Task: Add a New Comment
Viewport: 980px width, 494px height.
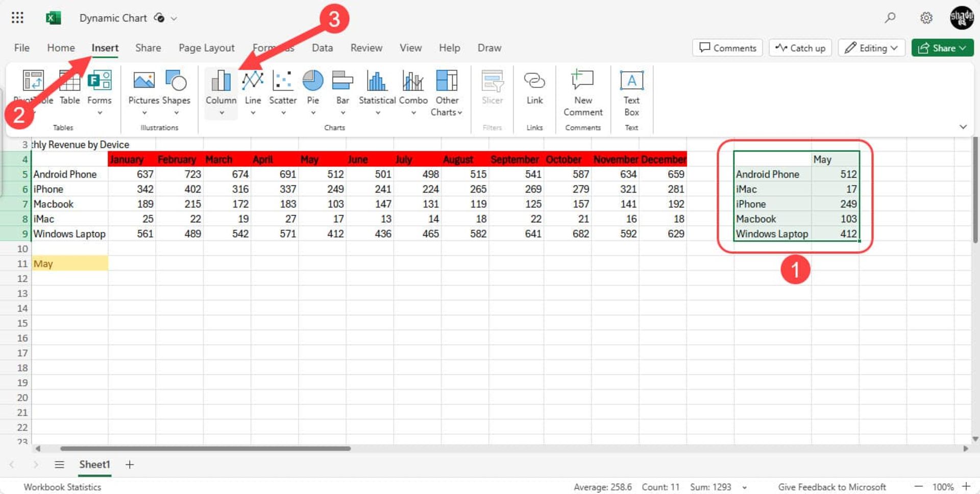Action: [x=583, y=93]
